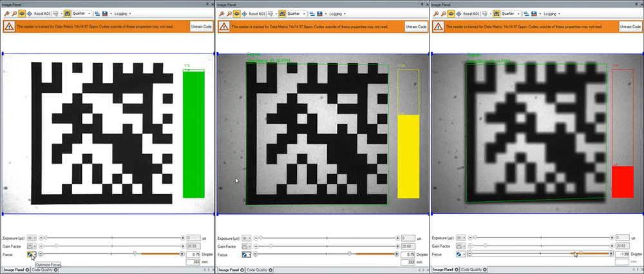This screenshot has height=274, width=644.
Task: Click Untrain Code button in middle panel
Action: 416,26
